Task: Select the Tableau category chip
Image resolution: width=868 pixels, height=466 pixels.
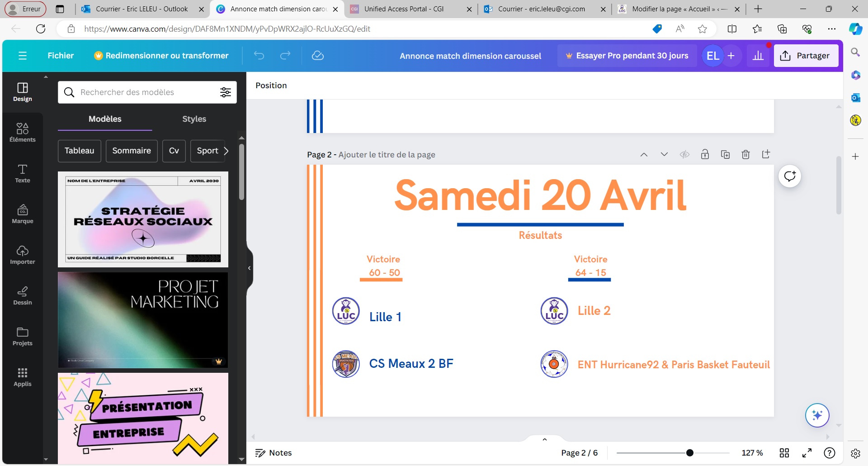Action: point(80,151)
